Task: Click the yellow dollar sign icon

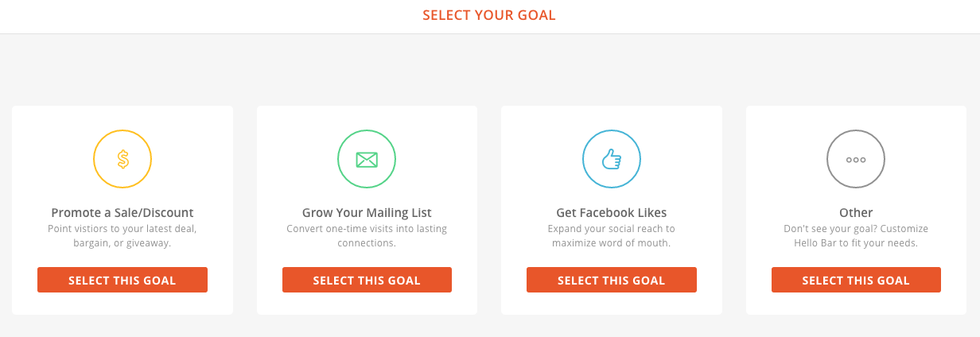Action: [122, 160]
